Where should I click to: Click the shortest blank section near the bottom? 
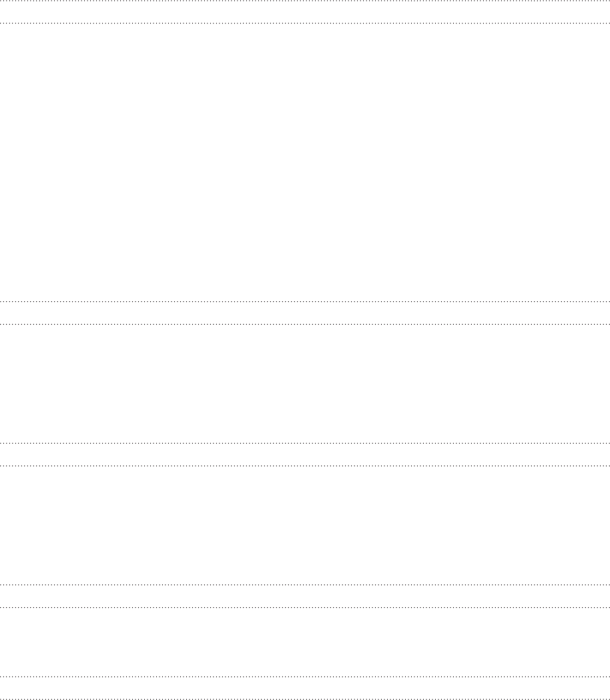click(305, 643)
